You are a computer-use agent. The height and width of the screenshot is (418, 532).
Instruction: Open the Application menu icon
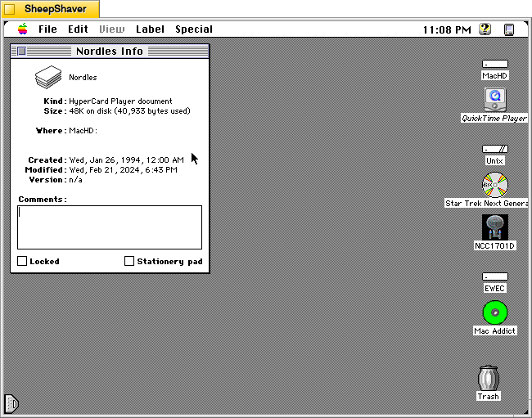point(509,29)
